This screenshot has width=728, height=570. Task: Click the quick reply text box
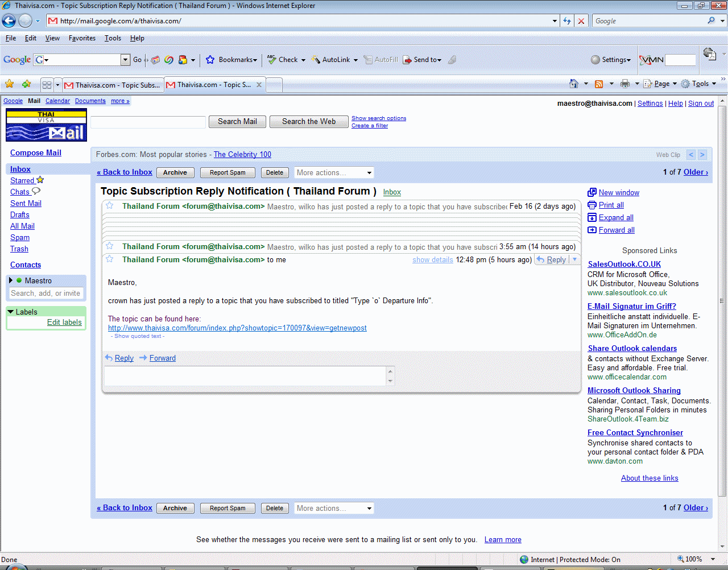246,376
